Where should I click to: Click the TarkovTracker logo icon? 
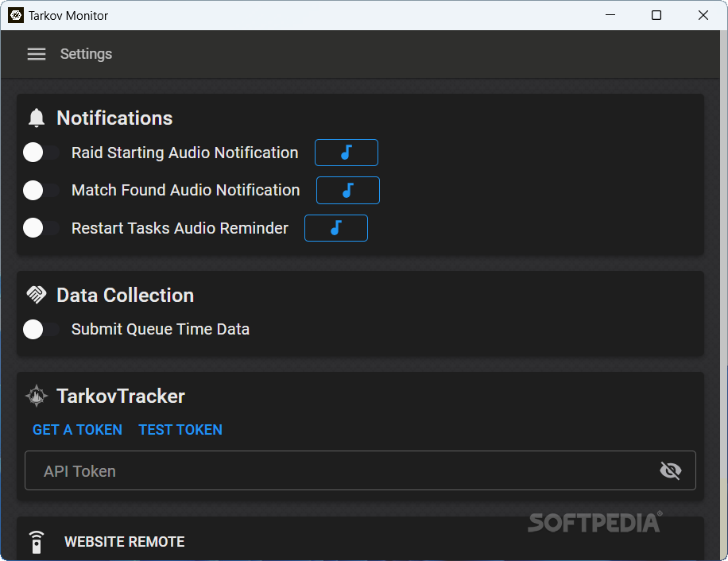(x=37, y=396)
